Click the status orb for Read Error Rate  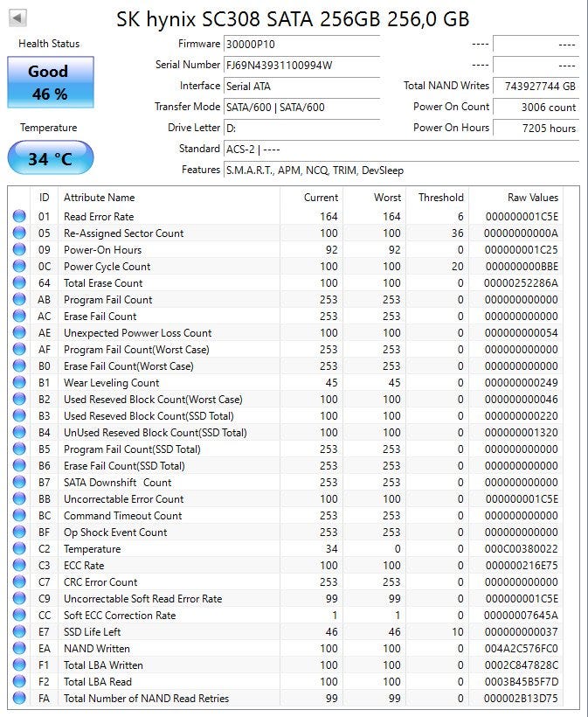click(x=19, y=216)
